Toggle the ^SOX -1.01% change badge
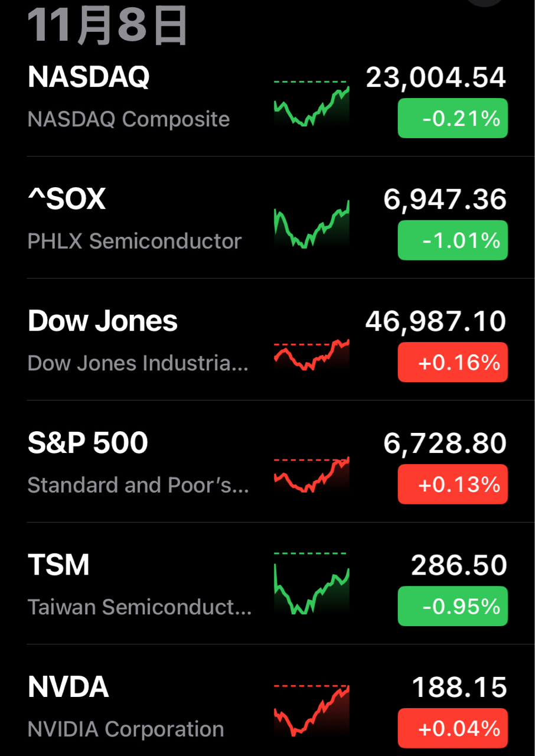The image size is (535, 756). 452,240
